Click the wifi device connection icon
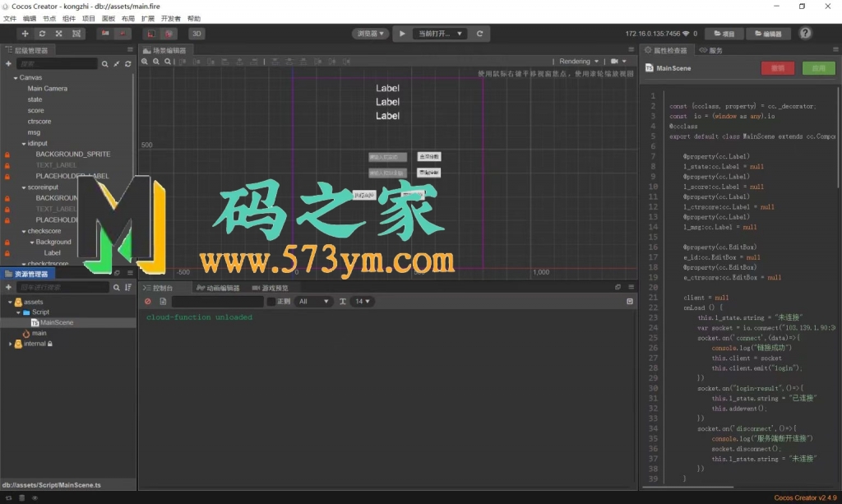 (686, 33)
